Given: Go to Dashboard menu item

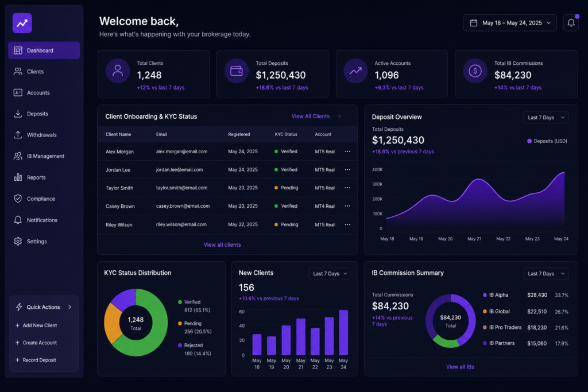Looking at the screenshot, I should 44,51.
